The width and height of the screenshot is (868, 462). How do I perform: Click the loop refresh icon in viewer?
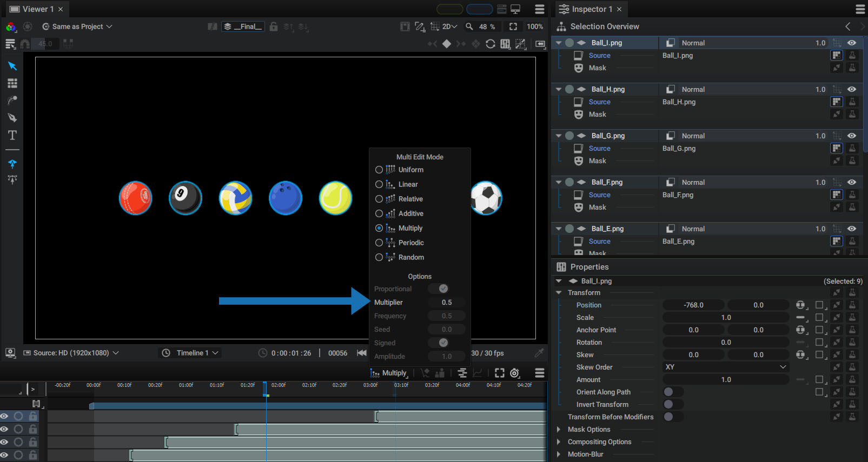pyautogui.click(x=491, y=44)
